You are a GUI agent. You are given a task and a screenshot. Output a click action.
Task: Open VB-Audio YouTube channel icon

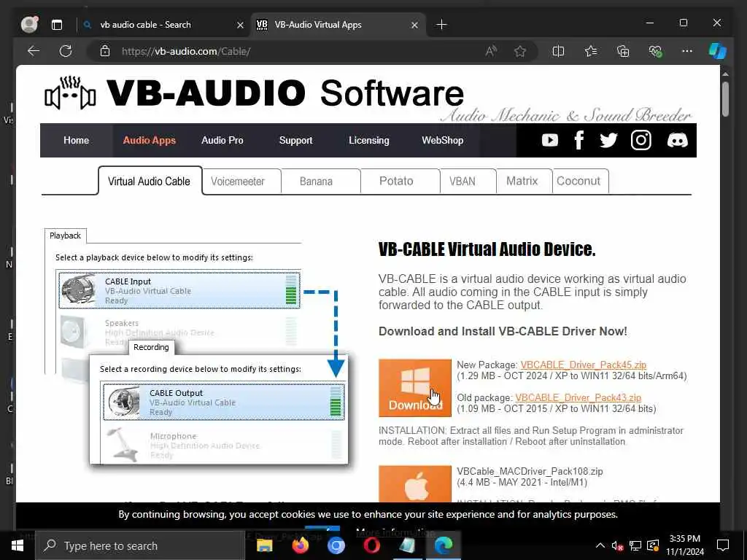tap(550, 140)
